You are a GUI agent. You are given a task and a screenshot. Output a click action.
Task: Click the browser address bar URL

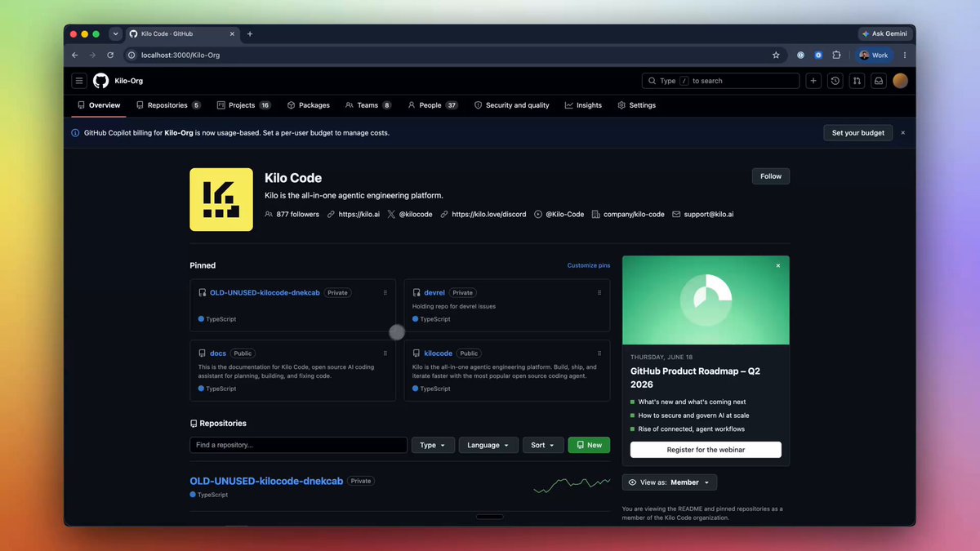180,56
